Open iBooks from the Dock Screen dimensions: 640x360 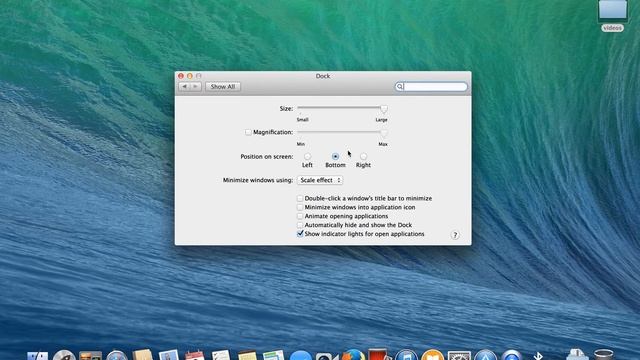coord(432,355)
